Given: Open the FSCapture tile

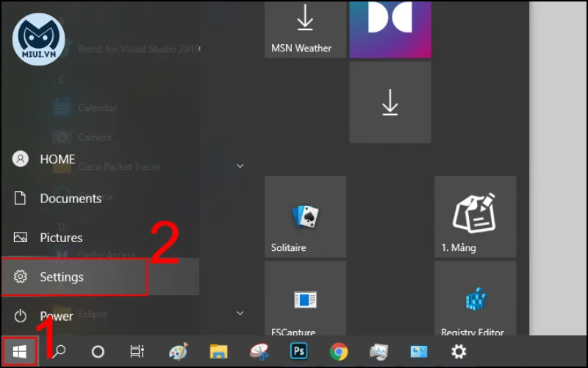Looking at the screenshot, I should 305,298.
